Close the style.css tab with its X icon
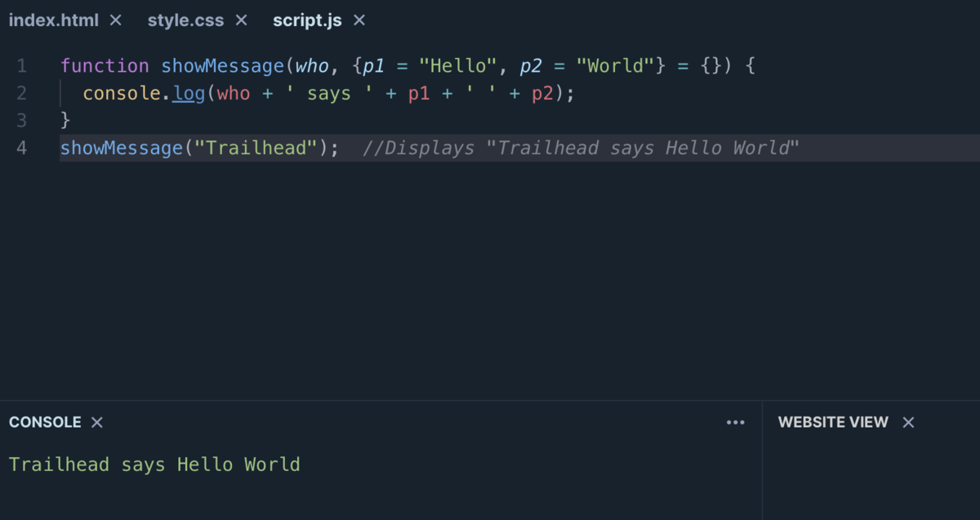Image resolution: width=980 pixels, height=520 pixels. [241, 20]
